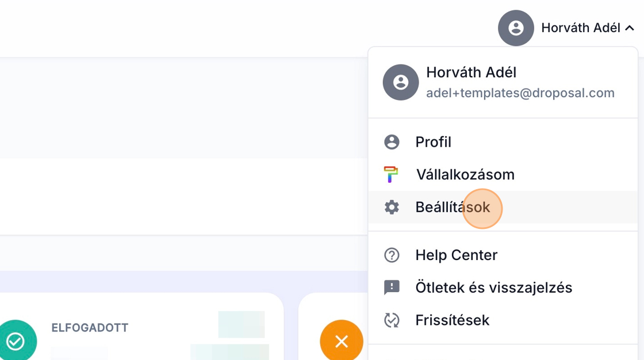Open the Help Center link
The height and width of the screenshot is (360, 644).
click(456, 255)
